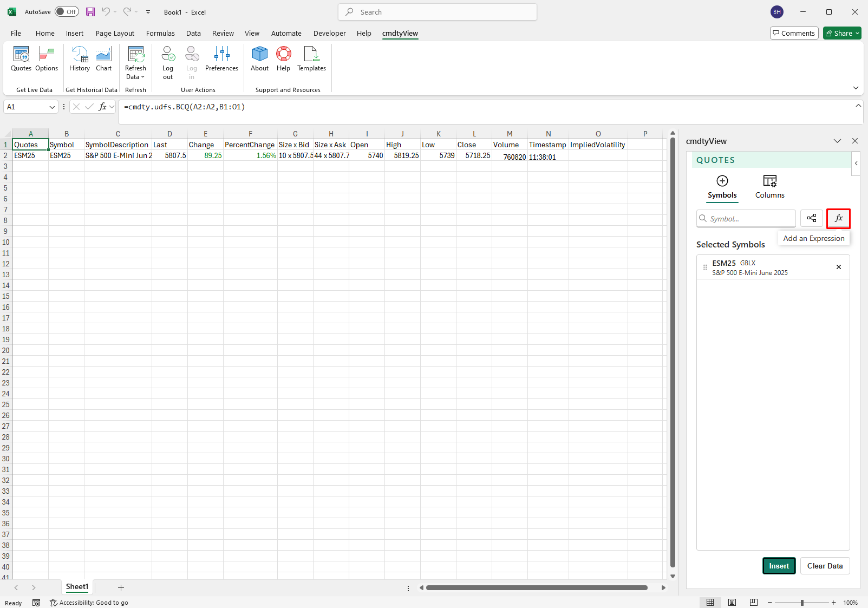Click in the Excel Search box

(438, 12)
